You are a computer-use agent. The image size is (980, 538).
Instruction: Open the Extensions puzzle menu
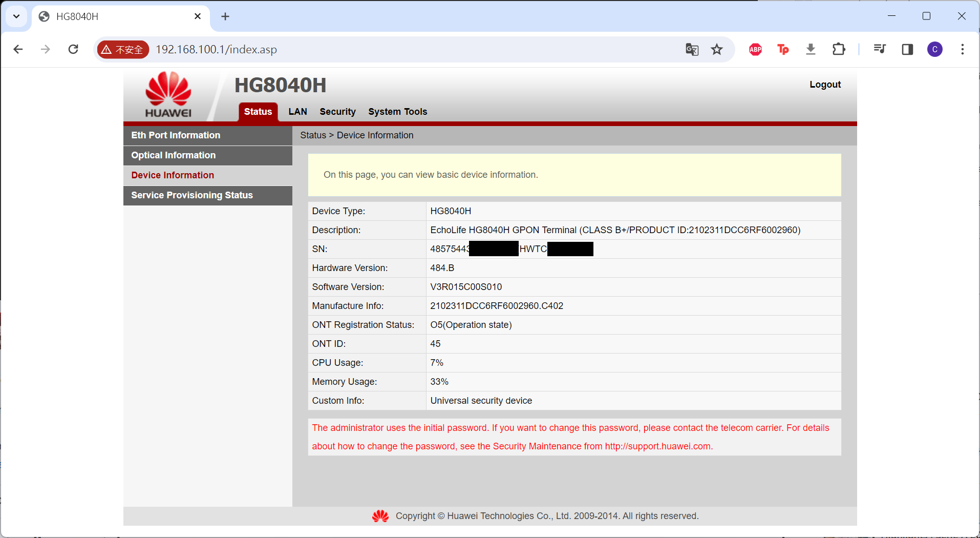click(x=839, y=49)
